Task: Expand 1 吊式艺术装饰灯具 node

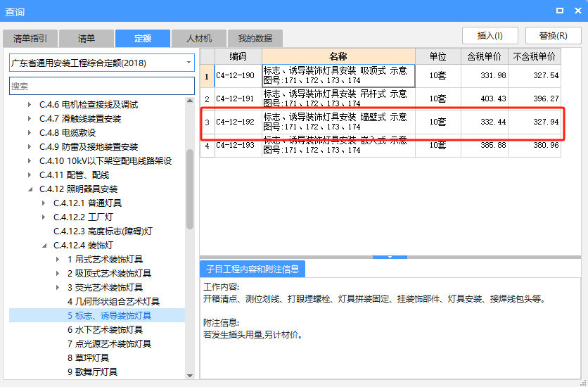Action: (x=58, y=260)
